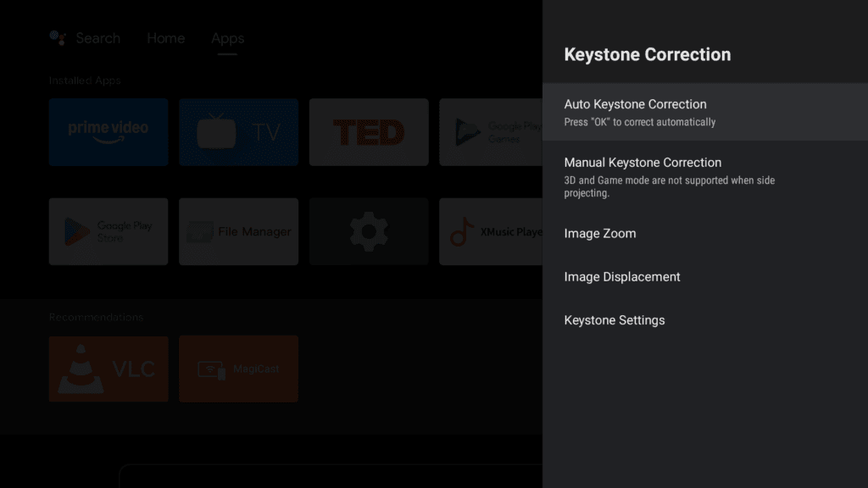Select the Search option in top bar
Screen dimensions: 868x488
pos(97,38)
